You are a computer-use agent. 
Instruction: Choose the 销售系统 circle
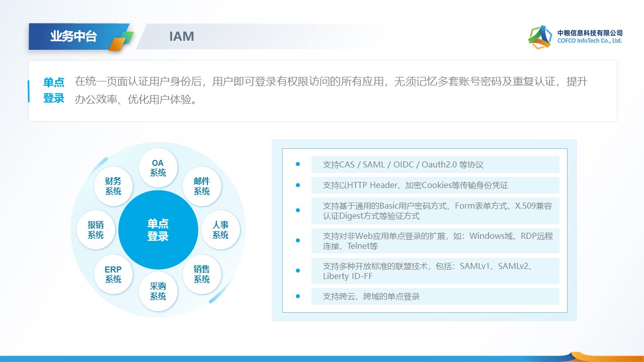point(202,274)
